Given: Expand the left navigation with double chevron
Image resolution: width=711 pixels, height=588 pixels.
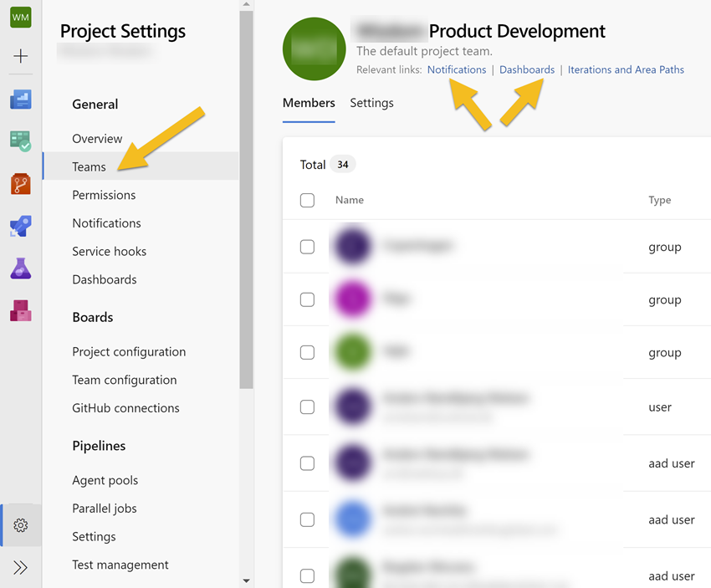Looking at the screenshot, I should pyautogui.click(x=21, y=568).
